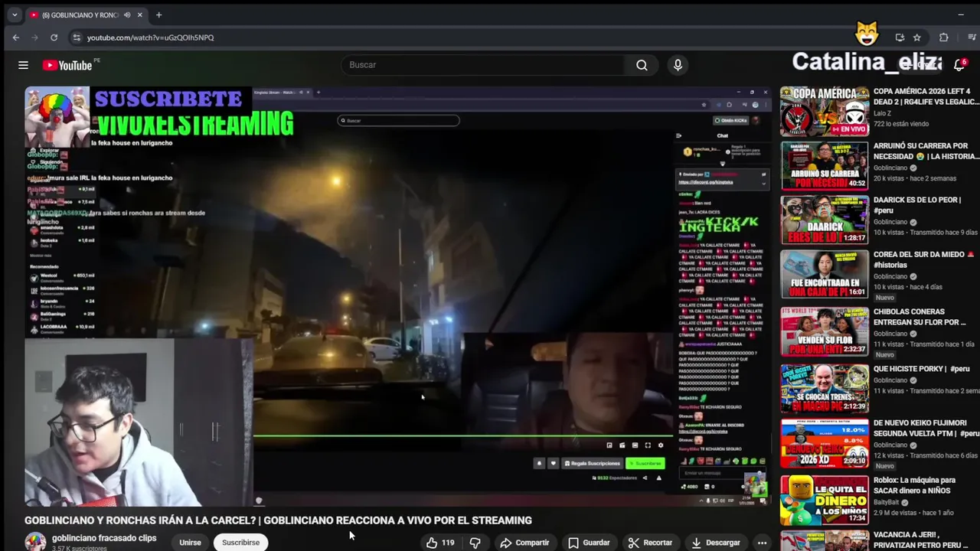Click the address bar URL field
Viewport: 980px width, 551px height.
[x=459, y=37]
